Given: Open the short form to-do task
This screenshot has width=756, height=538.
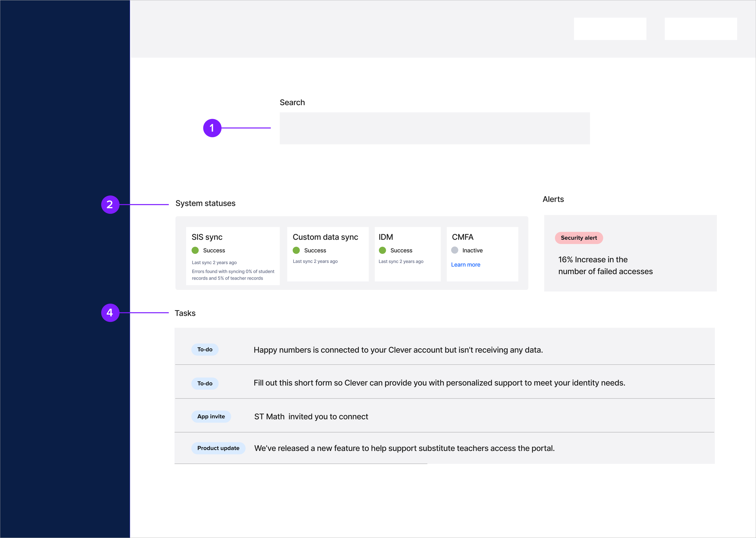Looking at the screenshot, I should coord(439,383).
